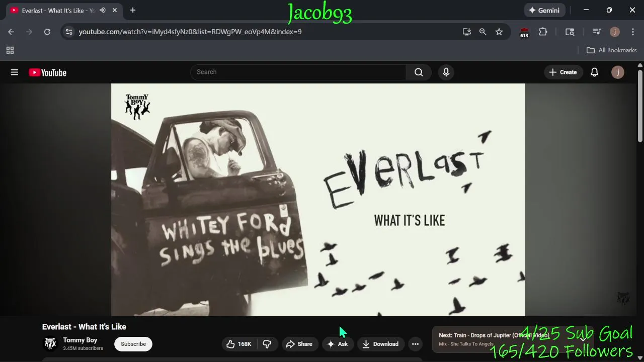
Task: Open the Chrome profile avatar
Action: tap(615, 32)
